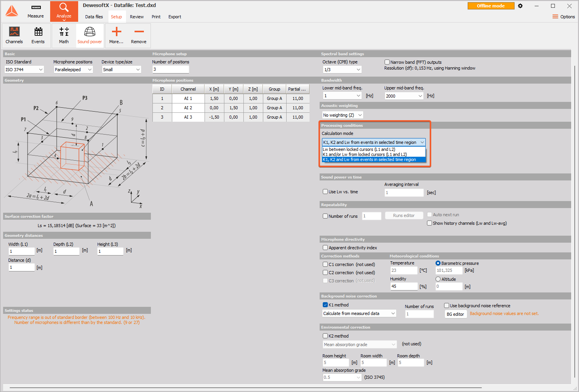This screenshot has height=392, width=579.
Task: Open Upper mid-band freq. dropdown
Action: (x=404, y=96)
